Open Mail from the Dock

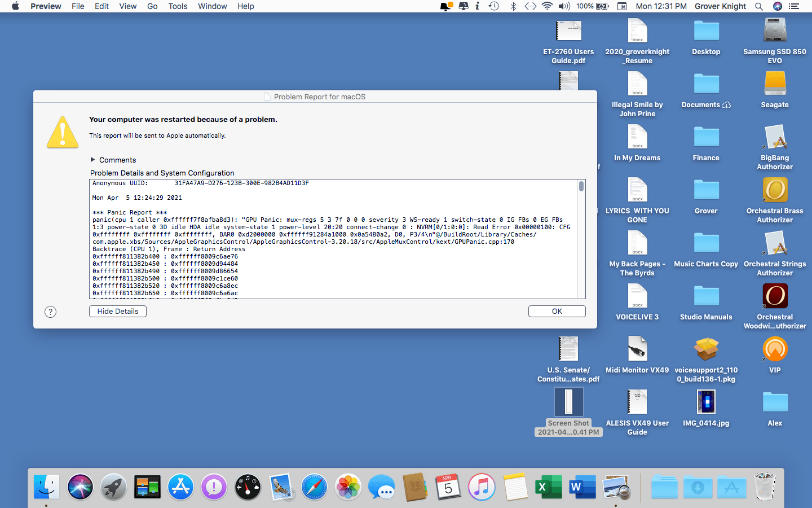point(281,487)
